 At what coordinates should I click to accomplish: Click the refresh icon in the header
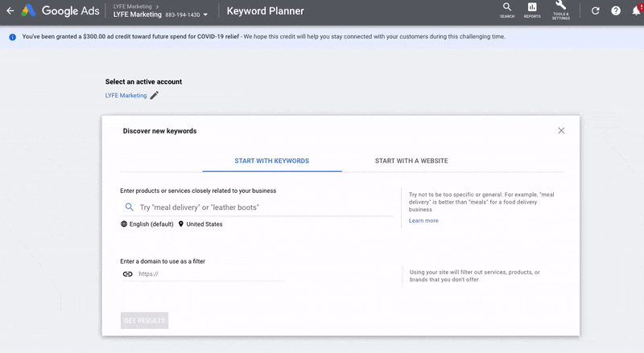point(595,11)
